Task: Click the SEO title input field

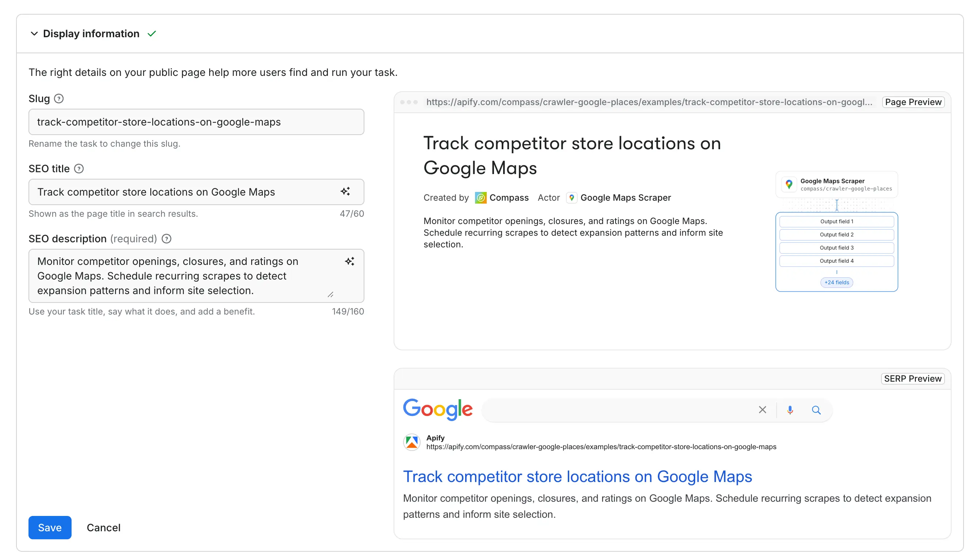Action: click(x=196, y=192)
